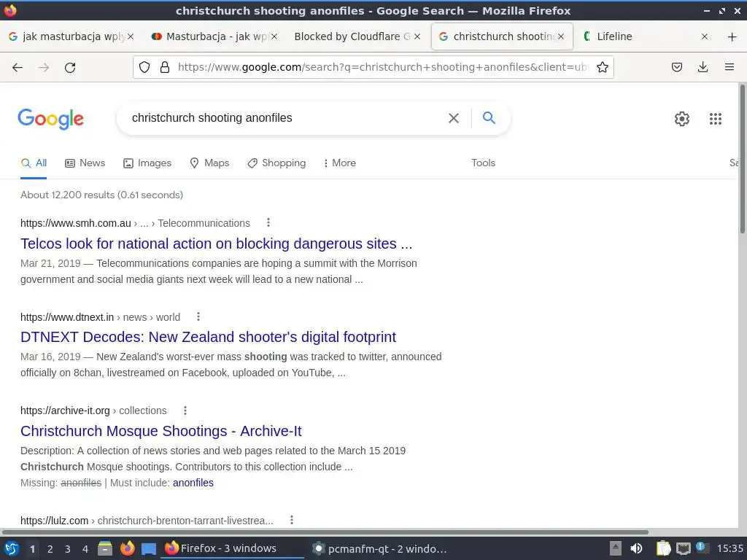Open DTNEXT Decodes result link

[x=208, y=337]
